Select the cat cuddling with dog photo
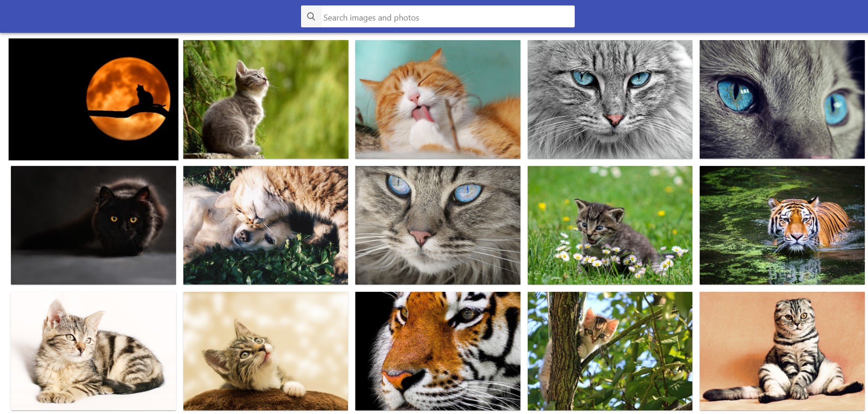The width and height of the screenshot is (868, 414). click(x=265, y=225)
